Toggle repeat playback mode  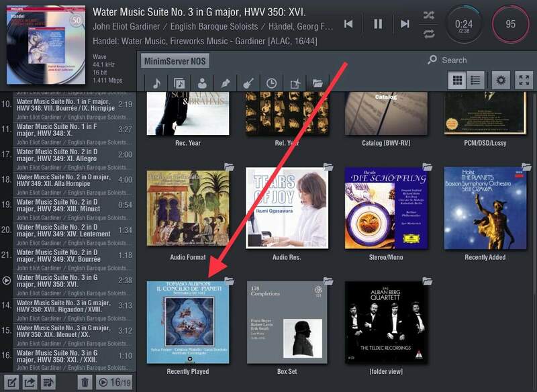[x=428, y=34]
